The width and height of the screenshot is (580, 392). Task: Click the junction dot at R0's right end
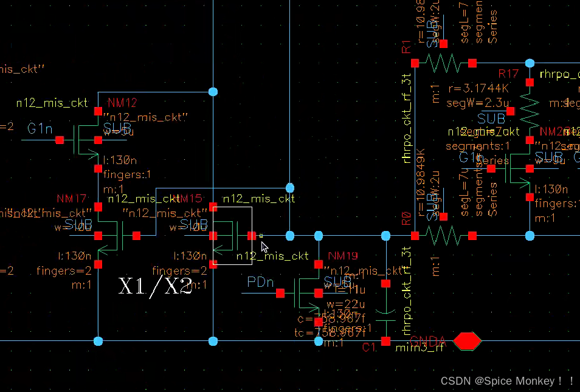tap(530, 236)
